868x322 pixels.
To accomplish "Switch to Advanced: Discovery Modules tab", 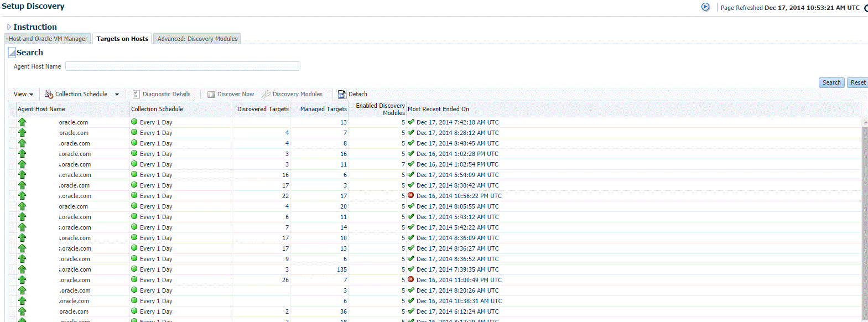I will pos(197,39).
